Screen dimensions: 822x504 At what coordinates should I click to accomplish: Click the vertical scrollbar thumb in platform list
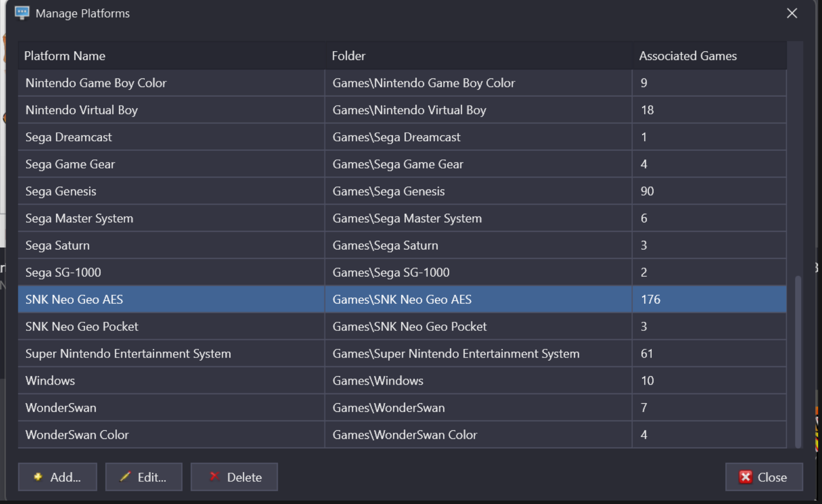(798, 362)
